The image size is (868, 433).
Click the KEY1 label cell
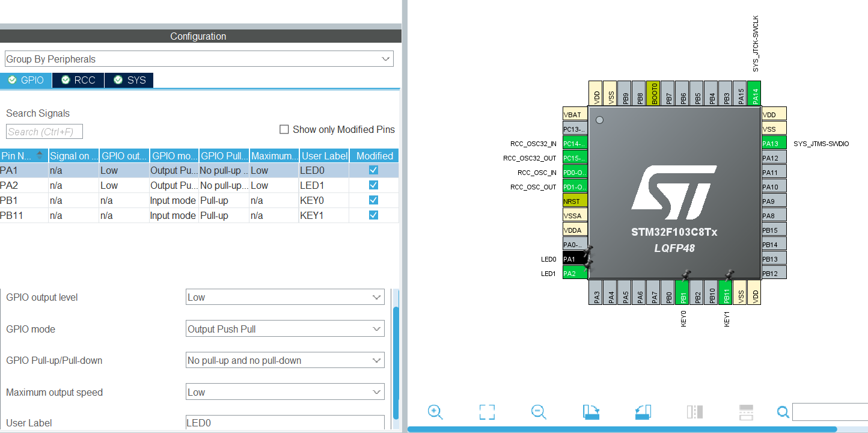click(x=325, y=215)
